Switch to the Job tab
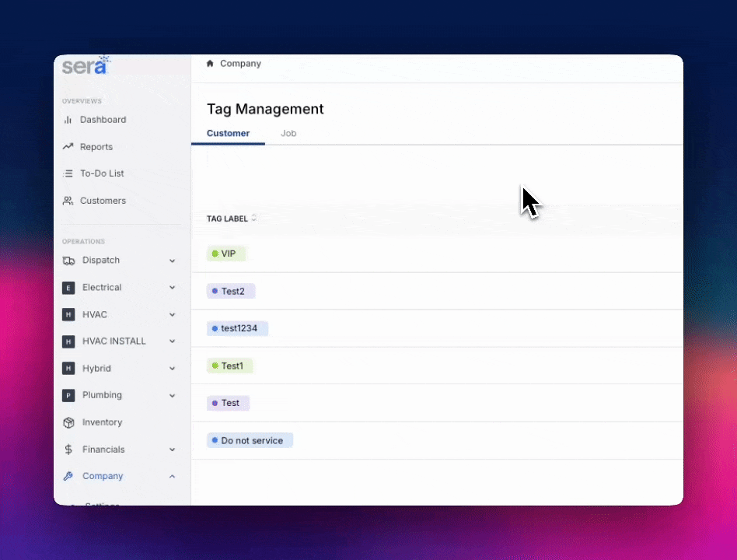The width and height of the screenshot is (737, 560). click(288, 133)
